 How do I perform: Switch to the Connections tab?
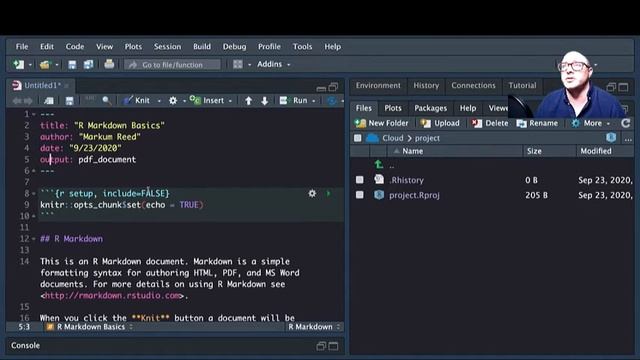pyautogui.click(x=473, y=85)
